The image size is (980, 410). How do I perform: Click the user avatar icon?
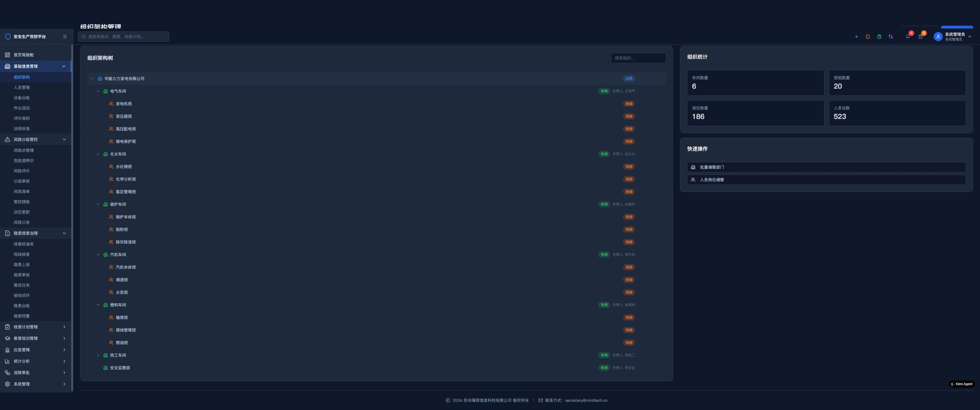938,37
